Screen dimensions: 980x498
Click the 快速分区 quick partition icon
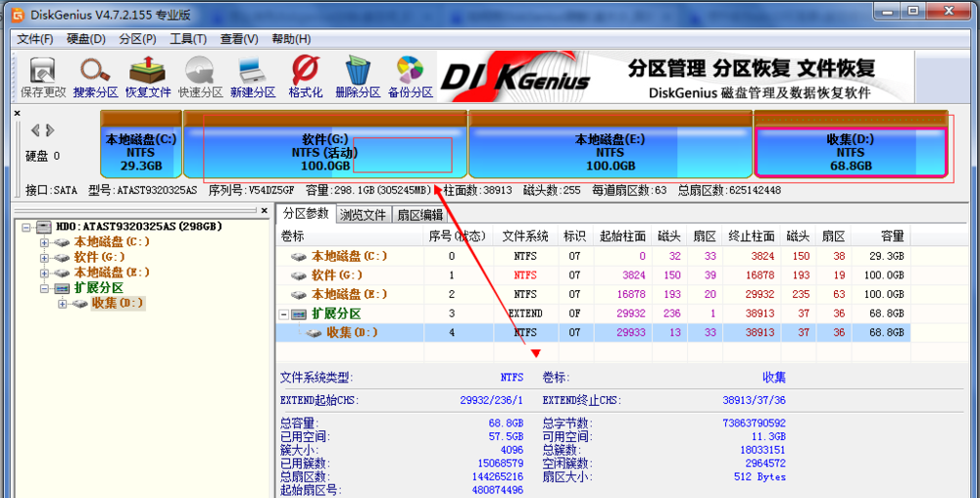pos(200,70)
